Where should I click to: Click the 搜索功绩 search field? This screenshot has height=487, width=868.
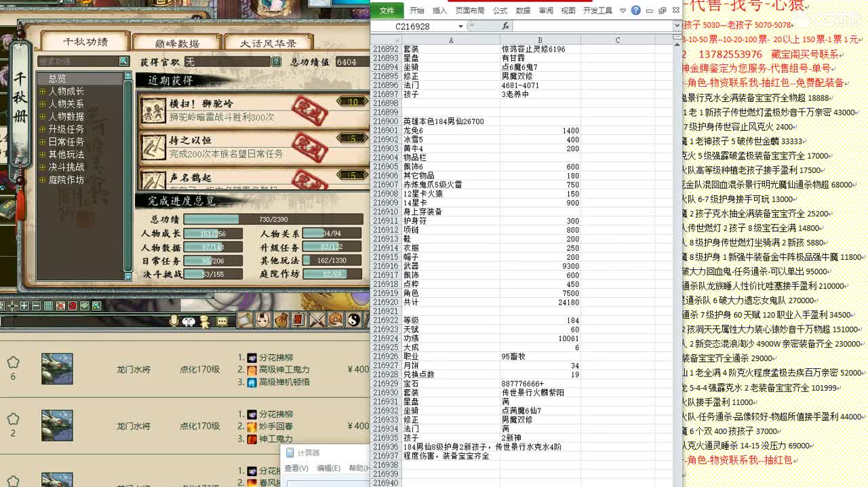[78, 61]
